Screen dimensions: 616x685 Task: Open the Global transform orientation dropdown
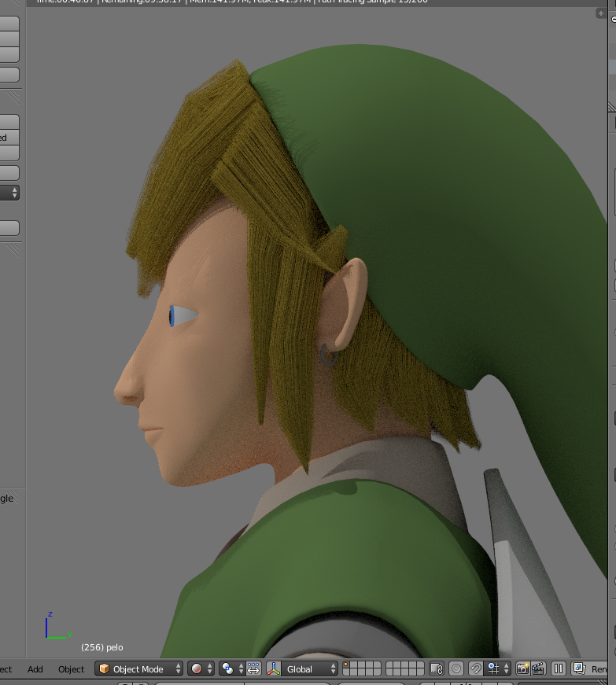pos(310,668)
